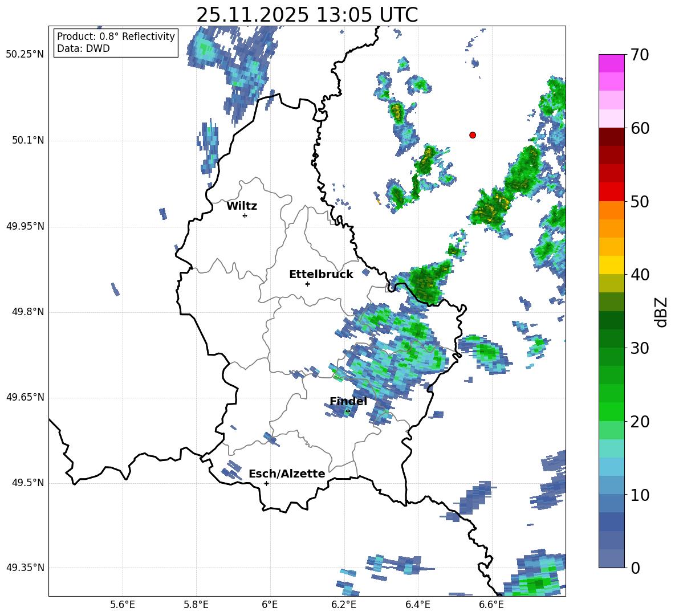Pick the bright red colorbar segment near 50
The image size is (675, 616).
click(611, 192)
